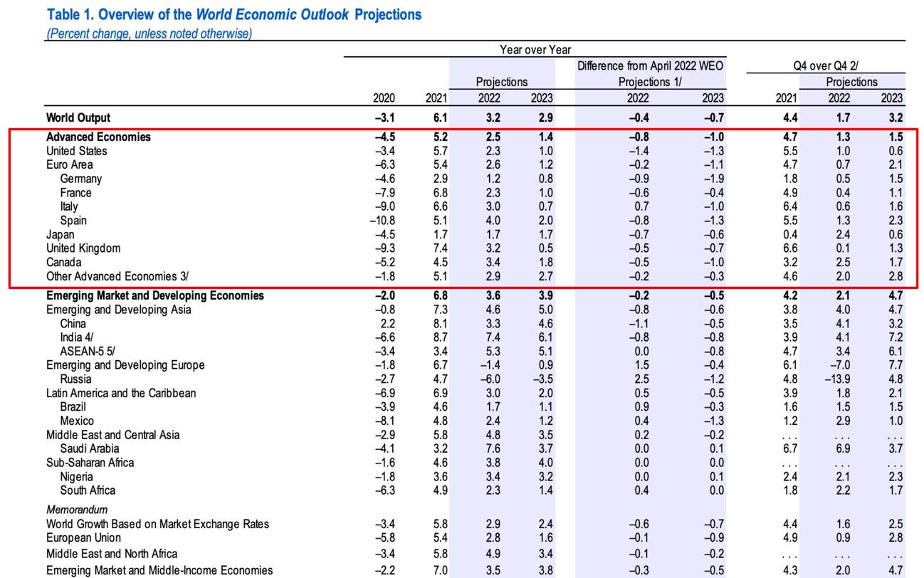Click the 'South Africa' row label
924x578 pixels.
tap(88, 490)
